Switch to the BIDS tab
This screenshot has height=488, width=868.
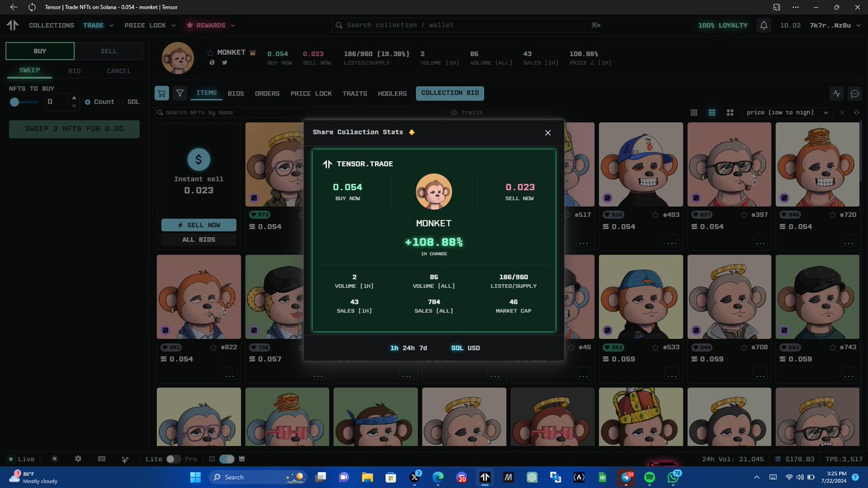click(236, 93)
